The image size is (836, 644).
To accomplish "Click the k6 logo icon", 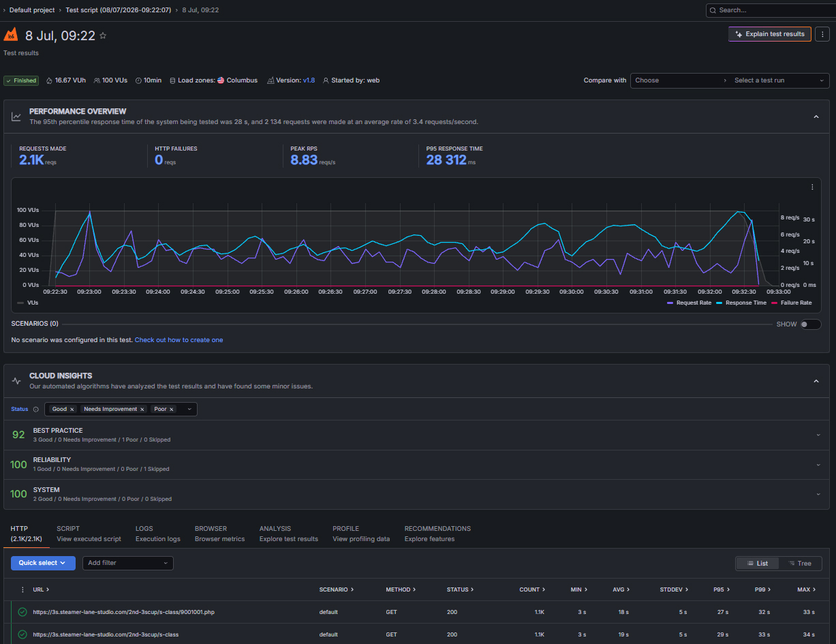I will 10,35.
